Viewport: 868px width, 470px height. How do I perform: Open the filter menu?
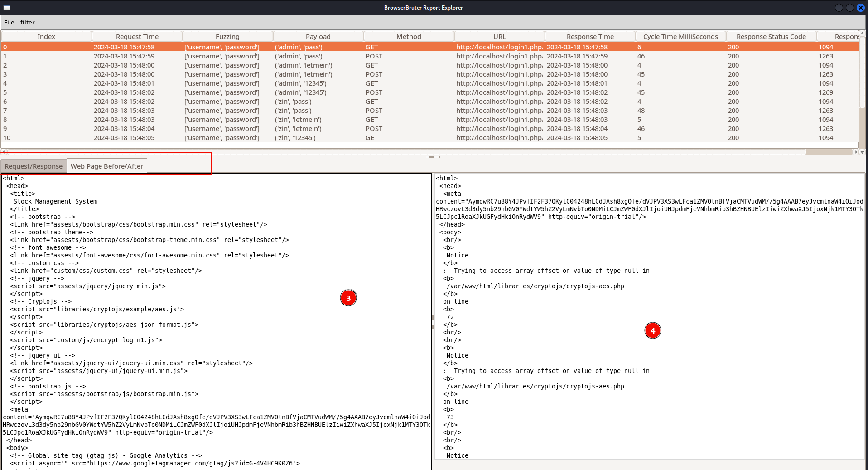(27, 22)
